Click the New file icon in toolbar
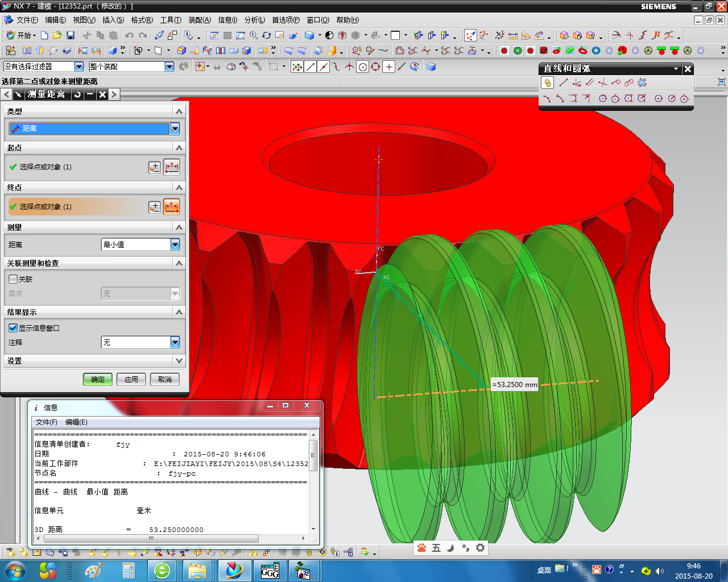 pos(44,35)
